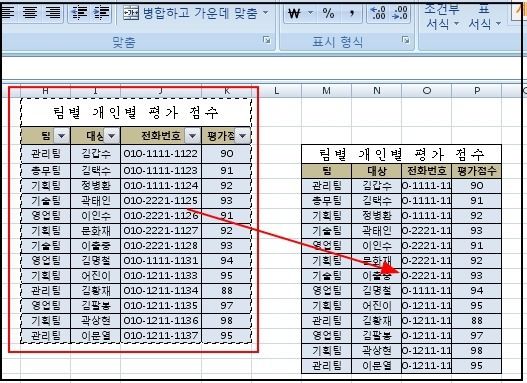Click 정병환 cell in the left table
The height and width of the screenshot is (383, 527).
click(95, 185)
